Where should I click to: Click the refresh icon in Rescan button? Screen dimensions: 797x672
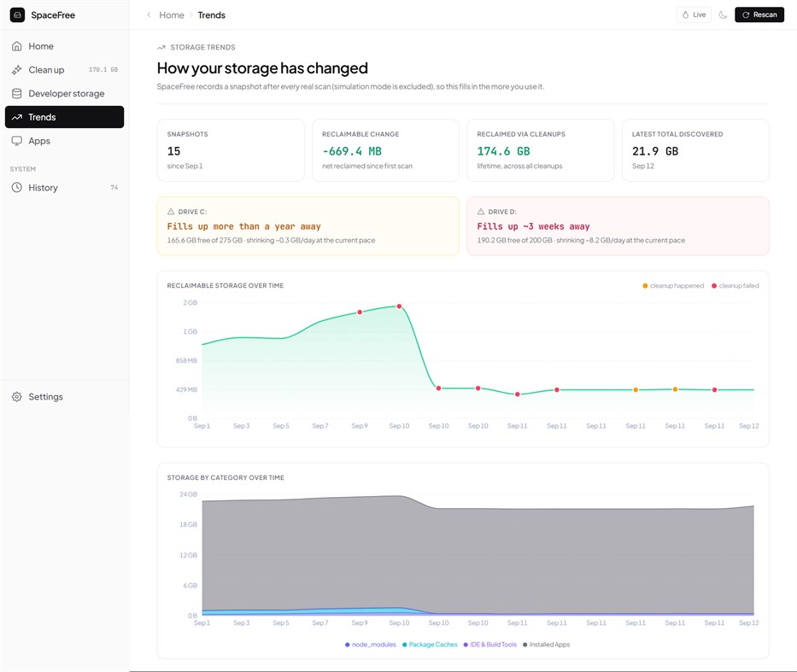tap(746, 15)
